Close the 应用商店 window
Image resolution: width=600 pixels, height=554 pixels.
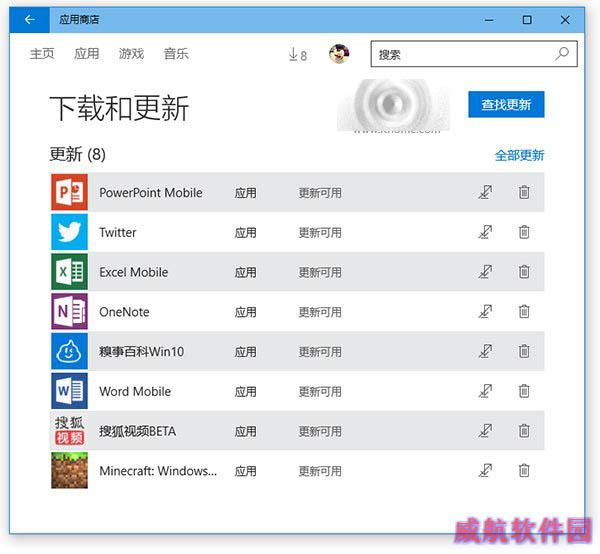pos(565,20)
